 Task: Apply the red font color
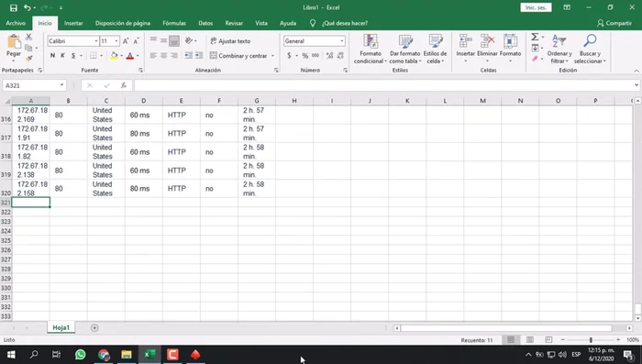coord(130,56)
